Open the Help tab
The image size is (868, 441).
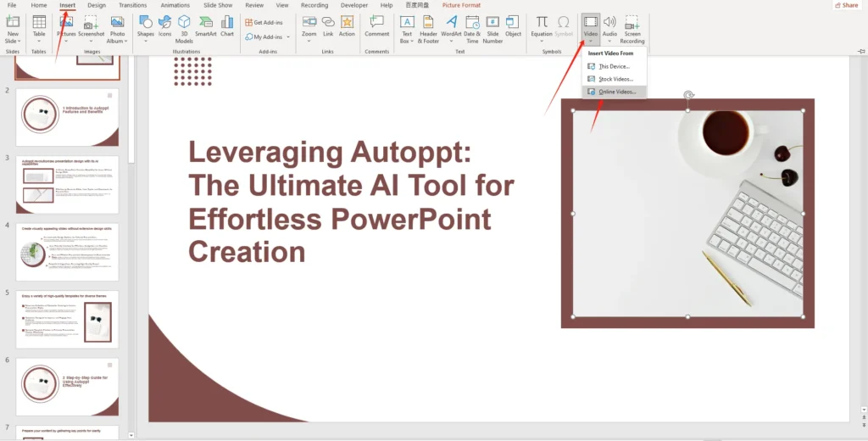pyautogui.click(x=387, y=5)
